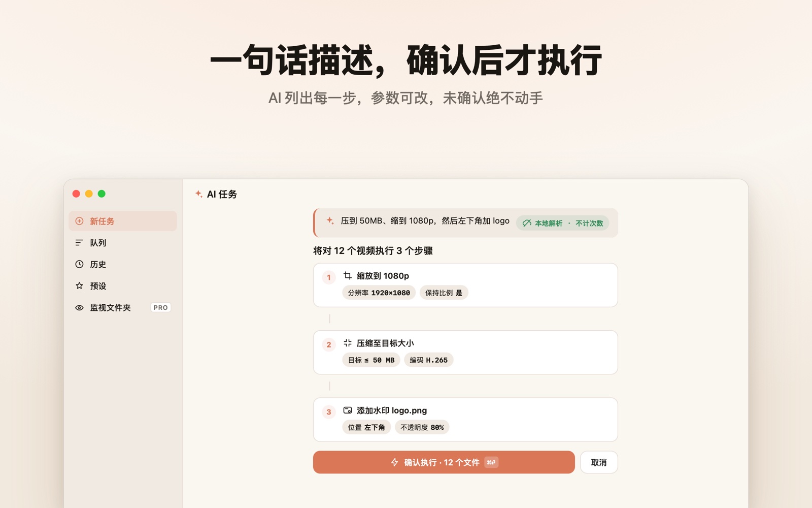Select step 3 number badge

[x=329, y=412]
